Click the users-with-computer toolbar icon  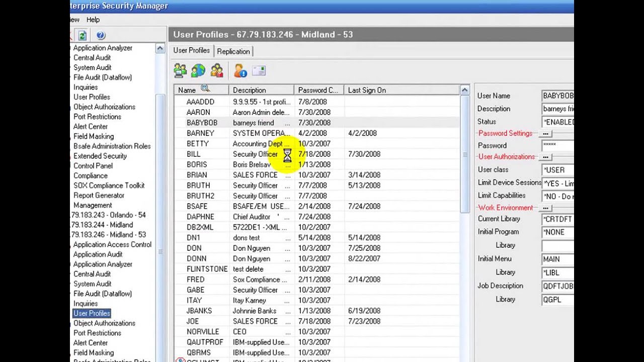coord(180,70)
